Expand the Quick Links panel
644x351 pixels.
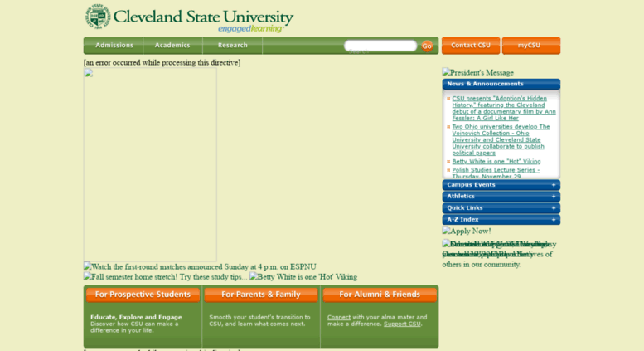(501, 208)
